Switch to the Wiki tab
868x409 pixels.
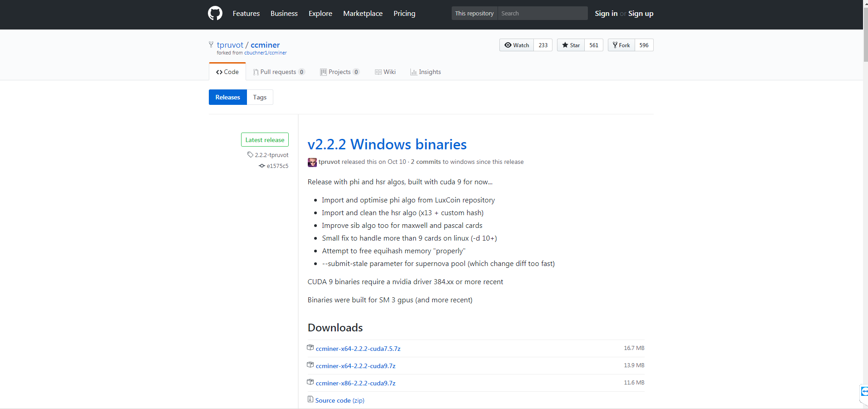click(385, 72)
